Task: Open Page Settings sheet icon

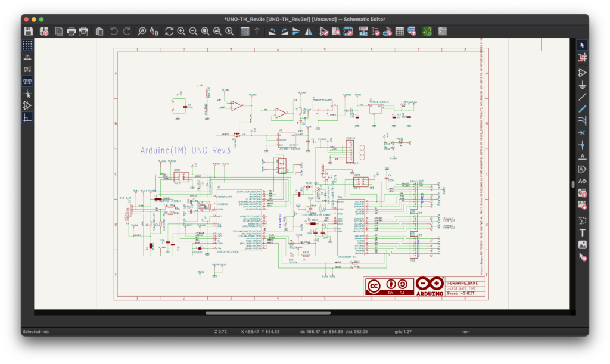Action: pyautogui.click(x=59, y=32)
